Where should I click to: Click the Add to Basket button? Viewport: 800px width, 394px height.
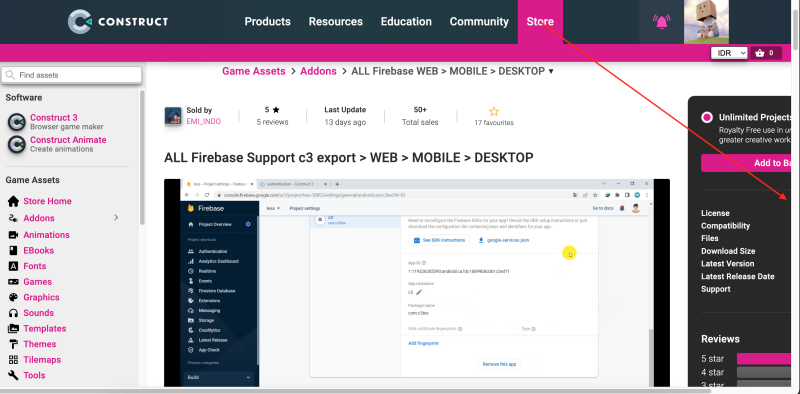(745, 163)
